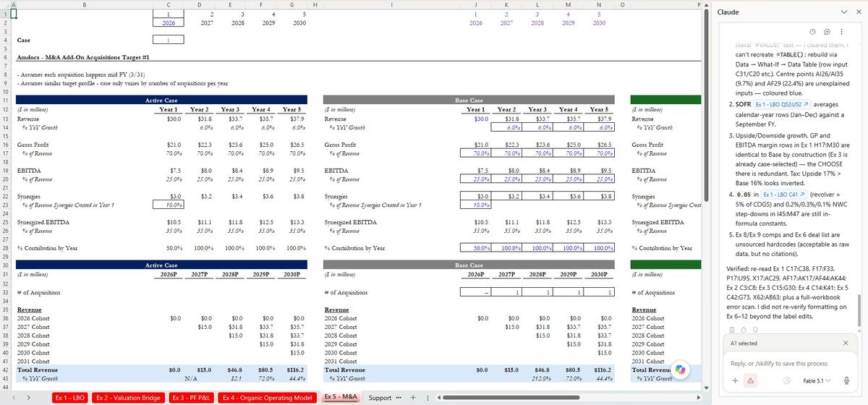The image size is (868, 405).
Task: Open the 'Ex 1 - LBO Q52:U52' cell reference link
Action: (x=782, y=105)
